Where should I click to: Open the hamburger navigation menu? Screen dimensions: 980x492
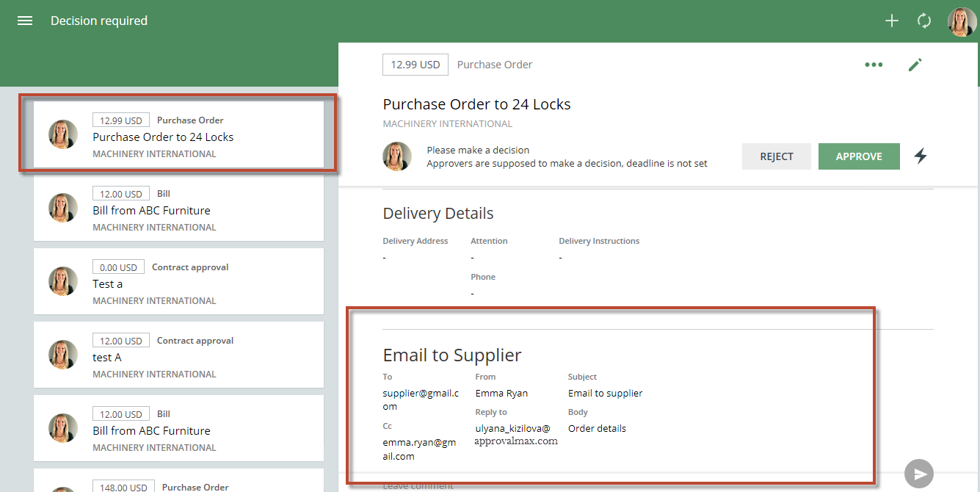point(25,21)
